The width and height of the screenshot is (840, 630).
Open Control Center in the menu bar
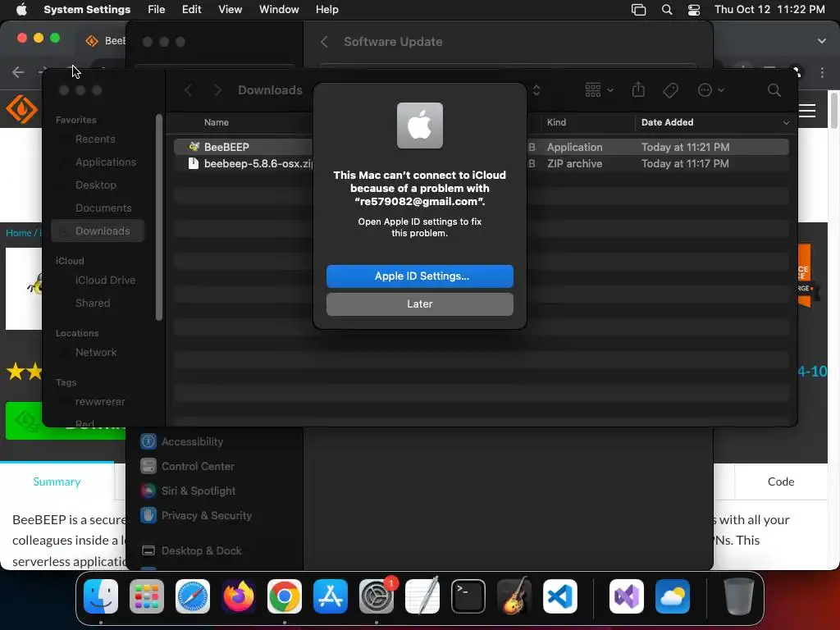[x=694, y=10]
